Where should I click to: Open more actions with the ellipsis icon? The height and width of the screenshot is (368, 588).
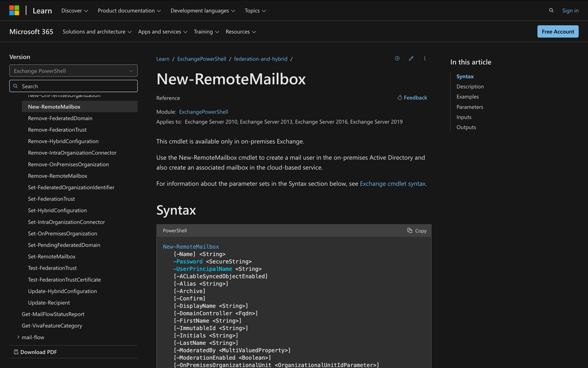(x=425, y=58)
